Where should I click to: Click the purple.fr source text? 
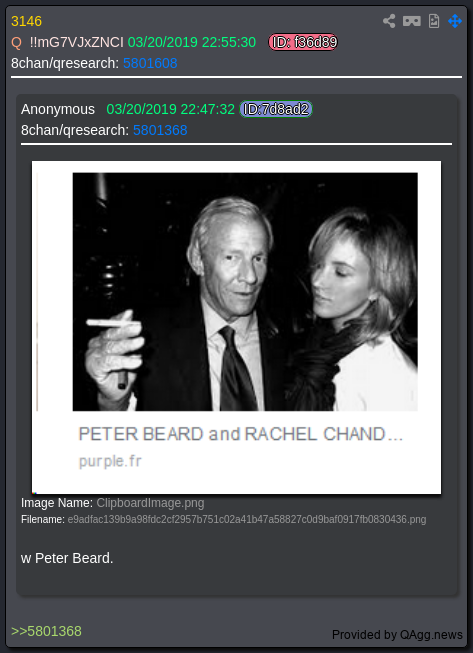110,461
